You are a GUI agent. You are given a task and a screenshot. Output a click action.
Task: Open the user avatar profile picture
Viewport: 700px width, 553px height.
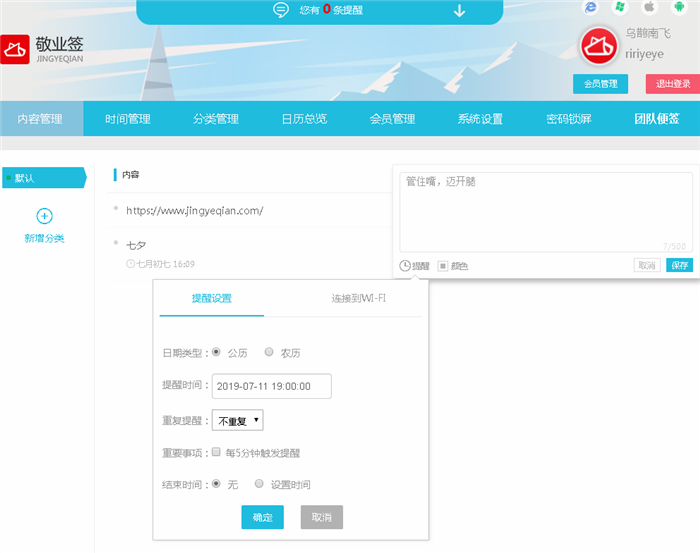(599, 46)
